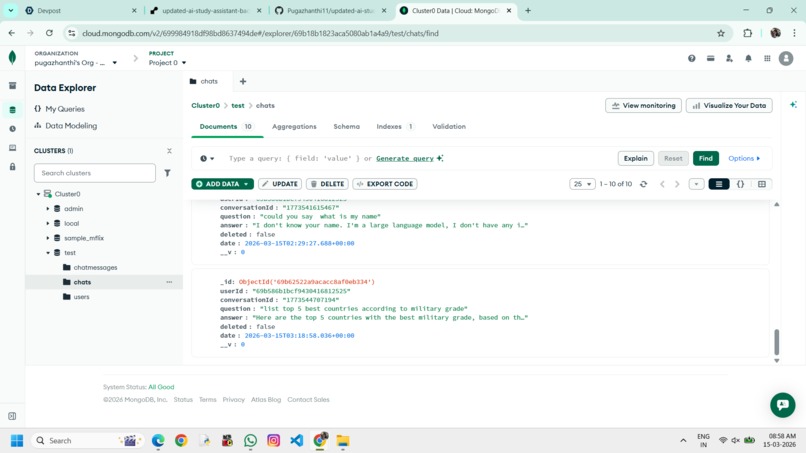Open the chatmessages collection

click(x=95, y=267)
